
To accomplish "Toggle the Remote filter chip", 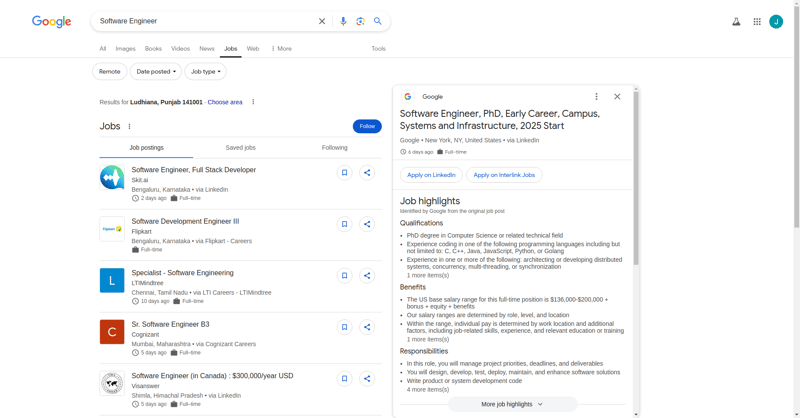I will click(110, 72).
